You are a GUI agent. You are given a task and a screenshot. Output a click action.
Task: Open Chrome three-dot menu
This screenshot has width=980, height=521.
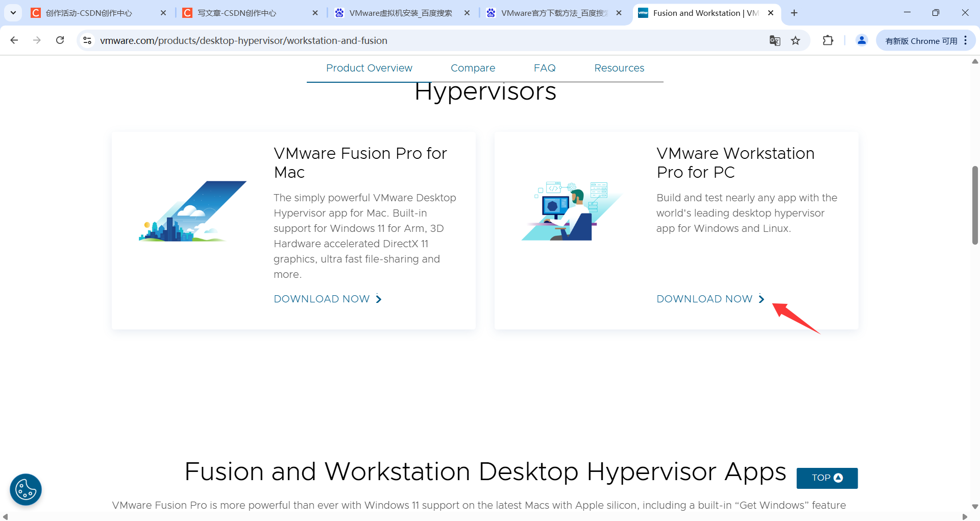click(966, 40)
